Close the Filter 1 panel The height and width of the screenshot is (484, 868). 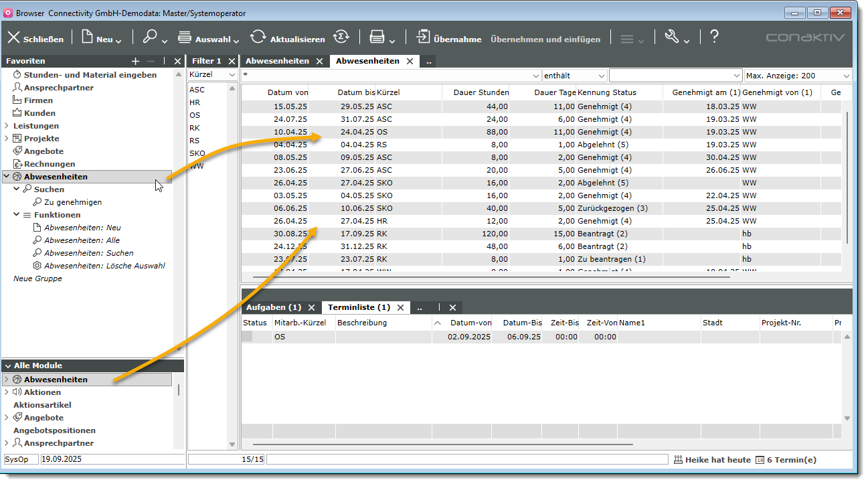coord(232,61)
